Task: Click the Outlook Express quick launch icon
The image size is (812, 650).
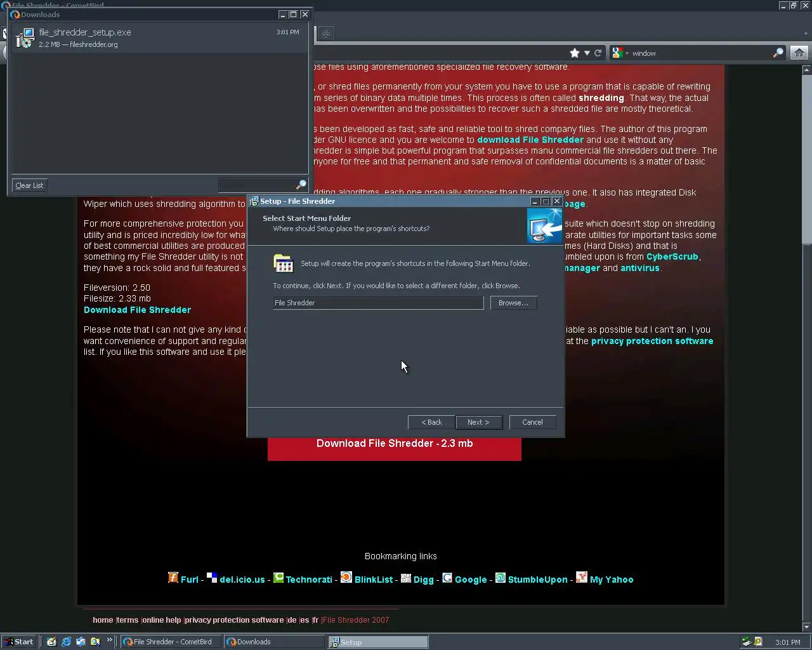Action: [81, 642]
